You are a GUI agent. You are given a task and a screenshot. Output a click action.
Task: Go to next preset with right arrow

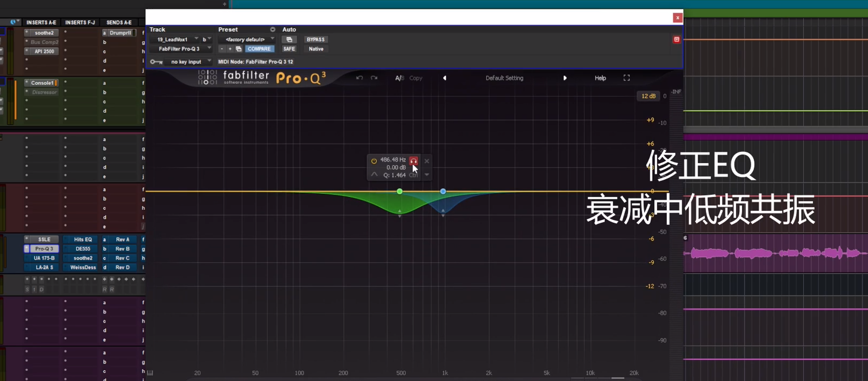point(565,78)
